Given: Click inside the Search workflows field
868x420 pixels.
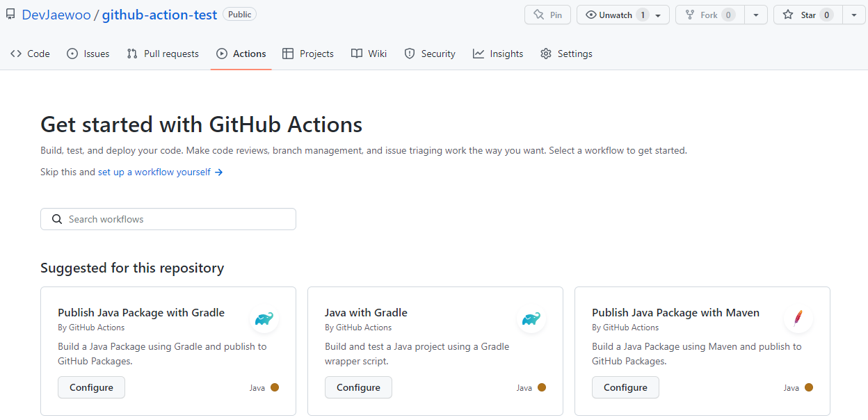Looking at the screenshot, I should click(x=167, y=218).
